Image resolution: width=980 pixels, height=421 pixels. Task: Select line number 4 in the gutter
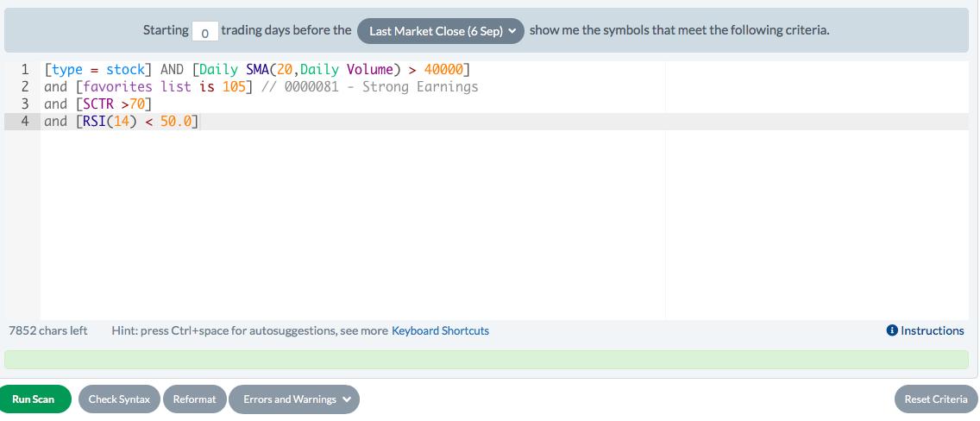[x=25, y=121]
